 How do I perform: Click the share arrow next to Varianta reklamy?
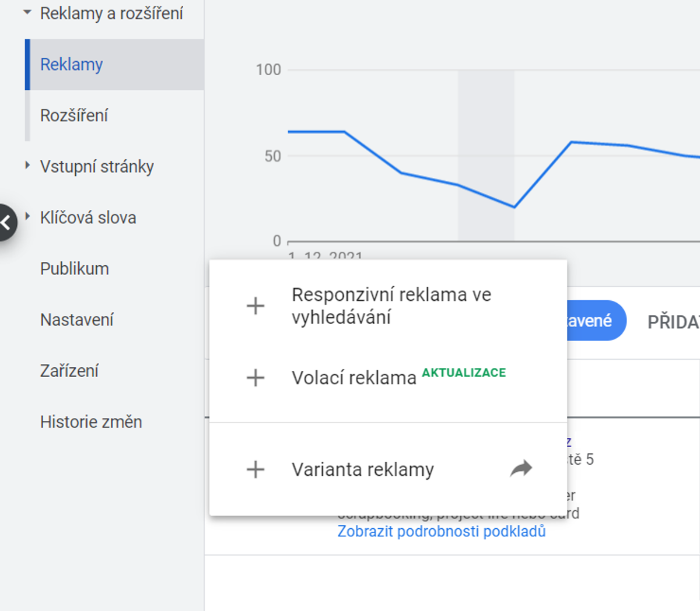point(521,469)
